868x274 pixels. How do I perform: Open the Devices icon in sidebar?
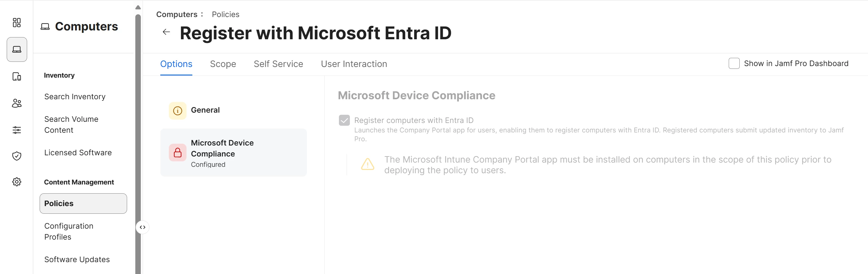(16, 76)
